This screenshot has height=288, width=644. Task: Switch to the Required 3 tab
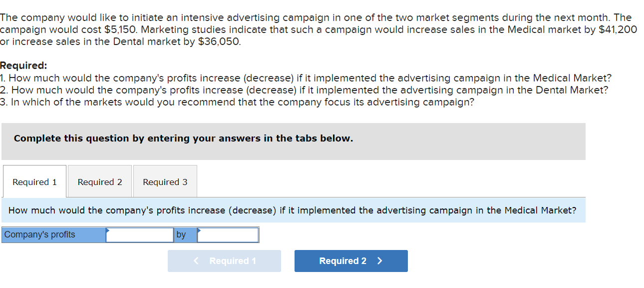pos(165,181)
